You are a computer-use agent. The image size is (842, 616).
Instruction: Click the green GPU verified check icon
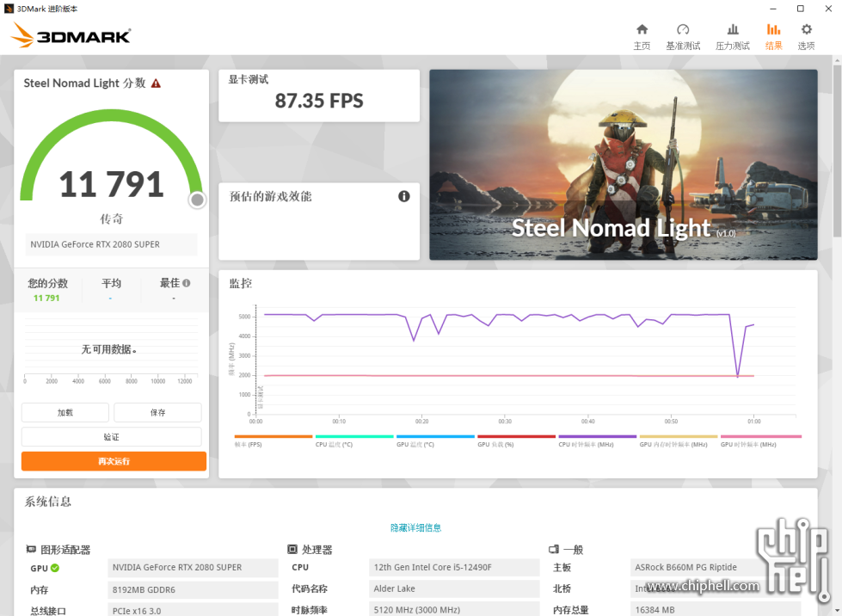(x=55, y=568)
